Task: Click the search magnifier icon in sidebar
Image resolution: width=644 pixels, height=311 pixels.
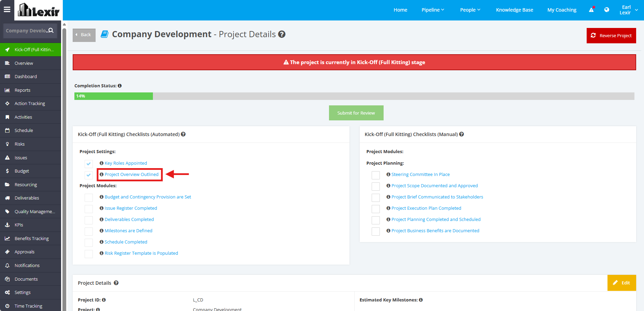Action: point(51,30)
